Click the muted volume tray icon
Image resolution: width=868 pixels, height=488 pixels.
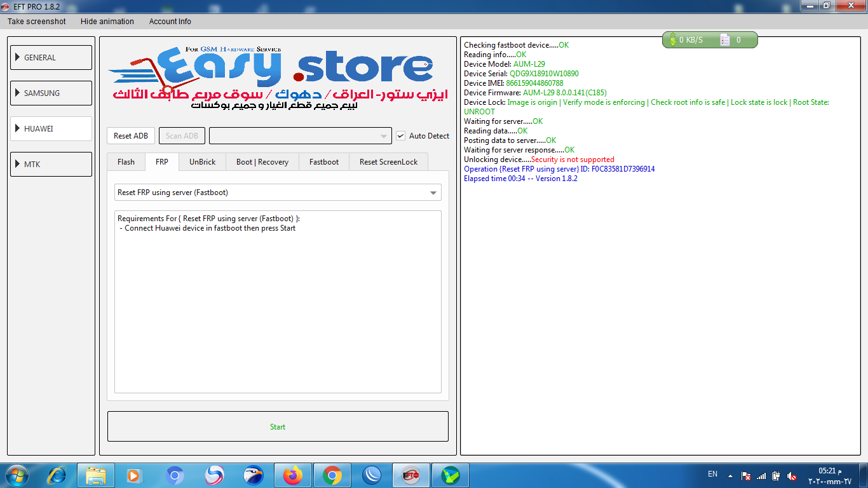(x=792, y=475)
